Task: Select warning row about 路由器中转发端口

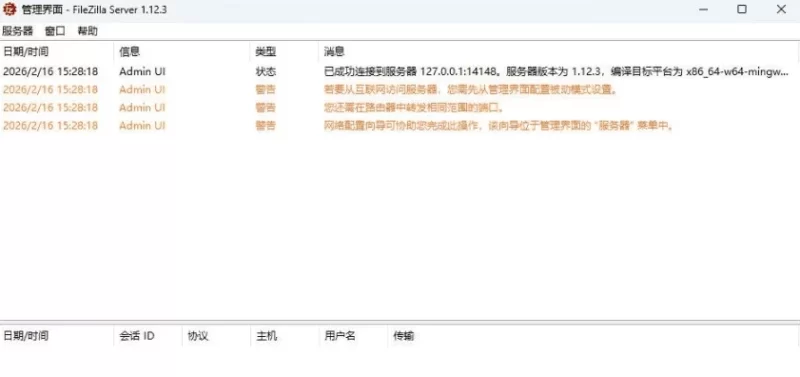Action: coord(400,108)
